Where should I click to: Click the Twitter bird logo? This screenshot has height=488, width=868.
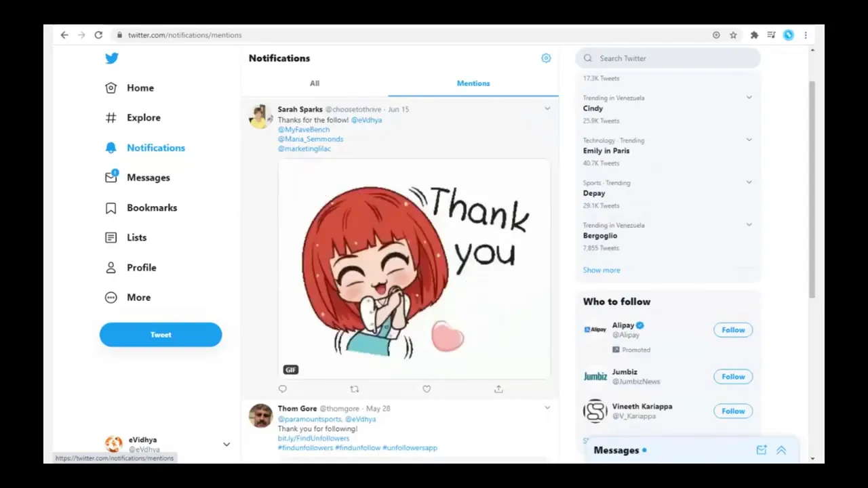pos(112,58)
